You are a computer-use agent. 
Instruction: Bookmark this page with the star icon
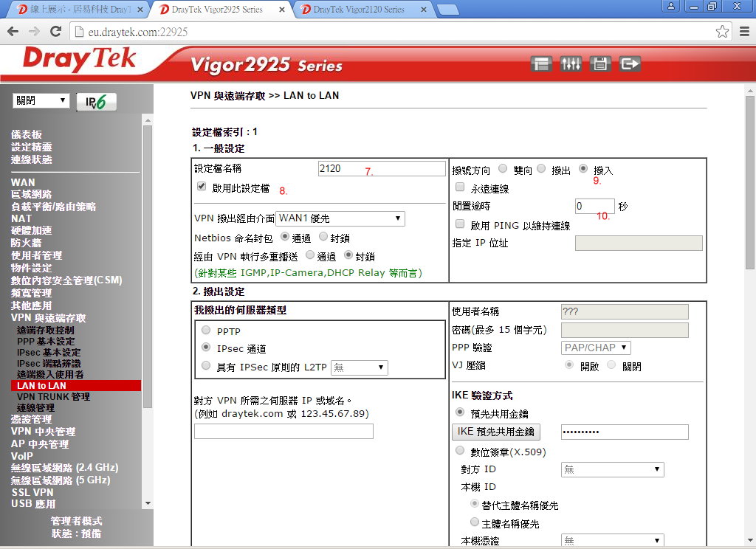(722, 32)
